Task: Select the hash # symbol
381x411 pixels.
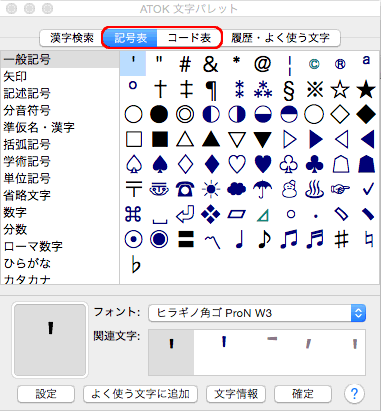Action: (x=185, y=64)
